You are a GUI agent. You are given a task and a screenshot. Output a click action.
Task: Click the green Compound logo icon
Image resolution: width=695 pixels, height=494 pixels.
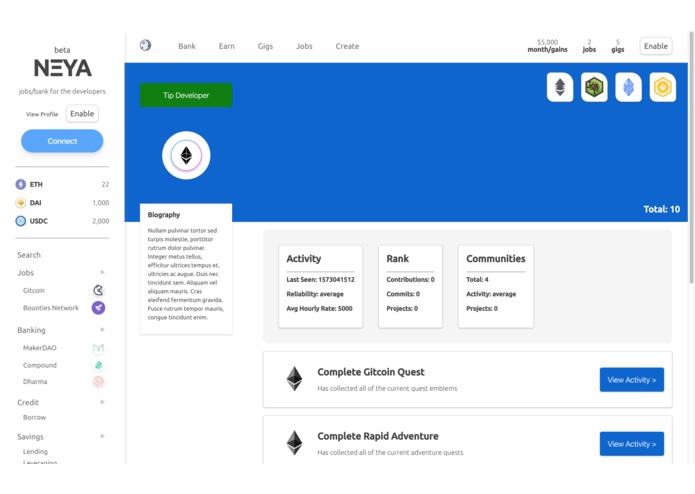[x=98, y=365]
